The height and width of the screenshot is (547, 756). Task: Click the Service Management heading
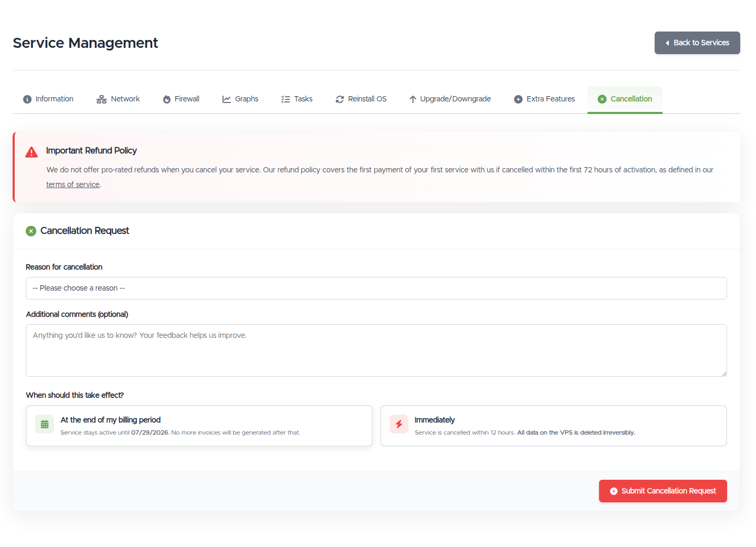pyautogui.click(x=85, y=43)
